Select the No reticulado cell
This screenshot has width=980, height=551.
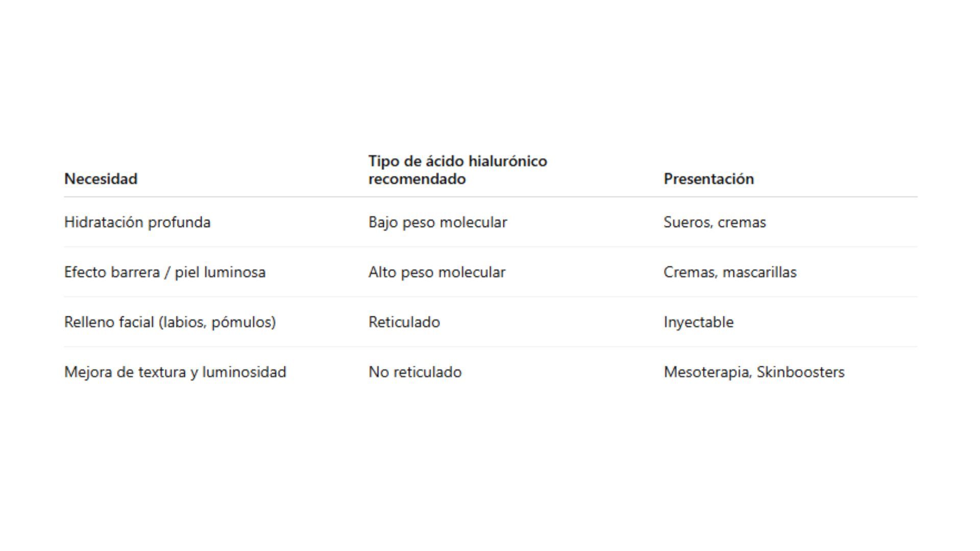tap(415, 372)
